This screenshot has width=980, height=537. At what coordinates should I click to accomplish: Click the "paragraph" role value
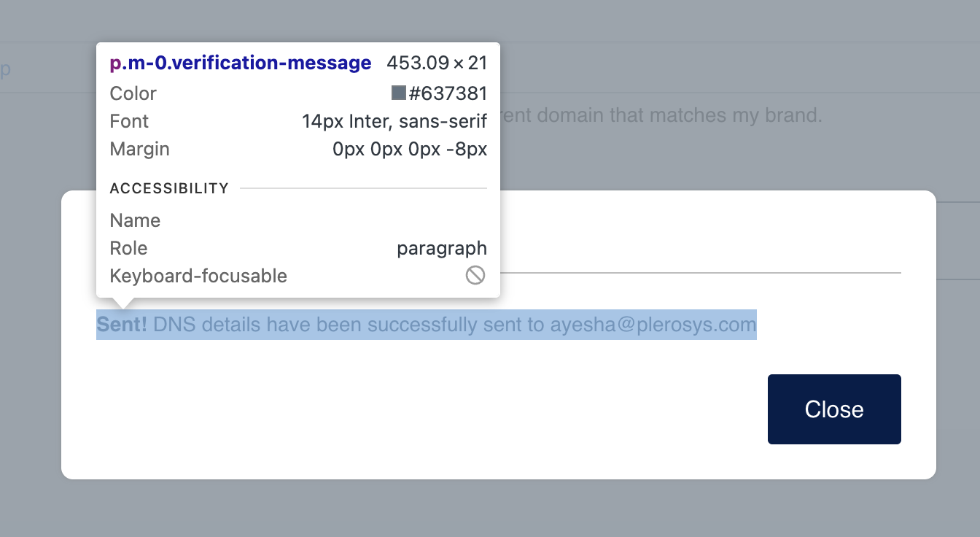click(441, 248)
